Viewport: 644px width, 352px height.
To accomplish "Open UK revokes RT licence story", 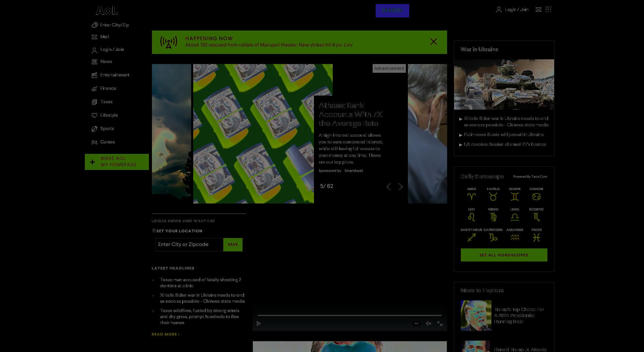I will tap(505, 144).
